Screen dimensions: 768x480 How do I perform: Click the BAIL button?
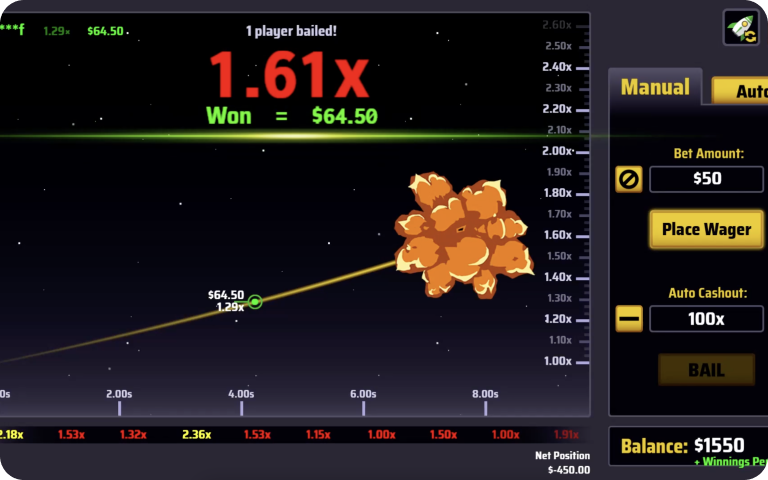[x=706, y=370]
